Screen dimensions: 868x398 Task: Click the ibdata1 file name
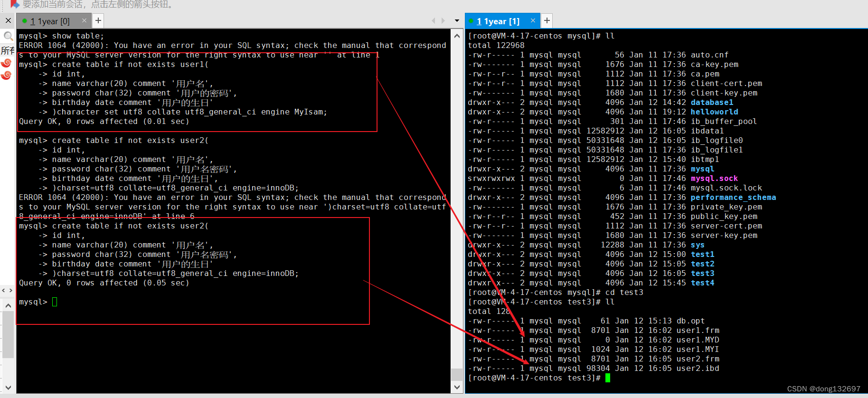point(707,131)
